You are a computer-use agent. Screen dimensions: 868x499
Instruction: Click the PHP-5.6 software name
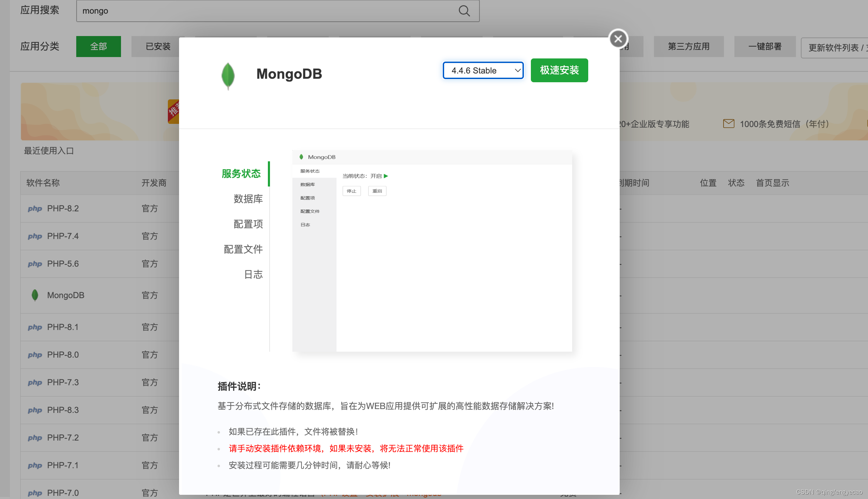click(x=63, y=264)
